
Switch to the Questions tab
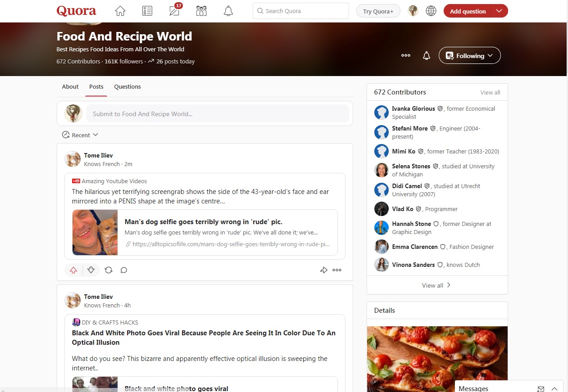click(127, 86)
